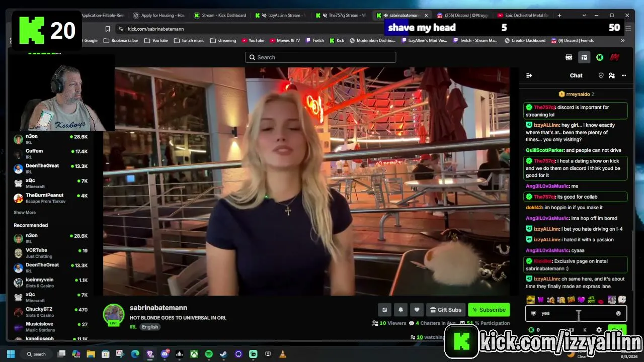Open Cuffem channel in sidebar
Image resolution: width=644 pixels, height=362 pixels.
tap(50, 154)
